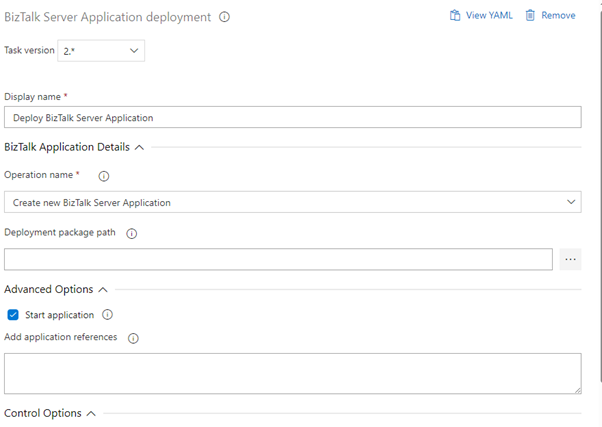Collapse the BizTalk Application Details section
The height and width of the screenshot is (427, 602).
tap(139, 147)
